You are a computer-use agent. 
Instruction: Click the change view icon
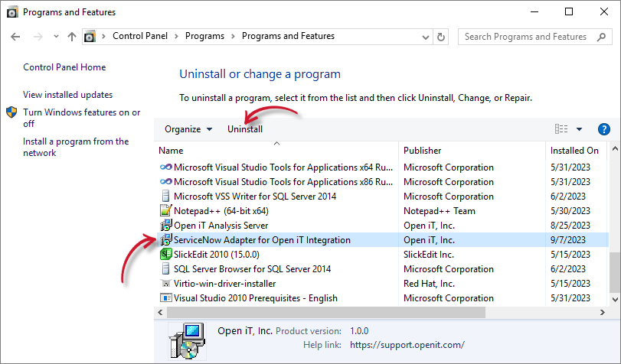(x=561, y=129)
